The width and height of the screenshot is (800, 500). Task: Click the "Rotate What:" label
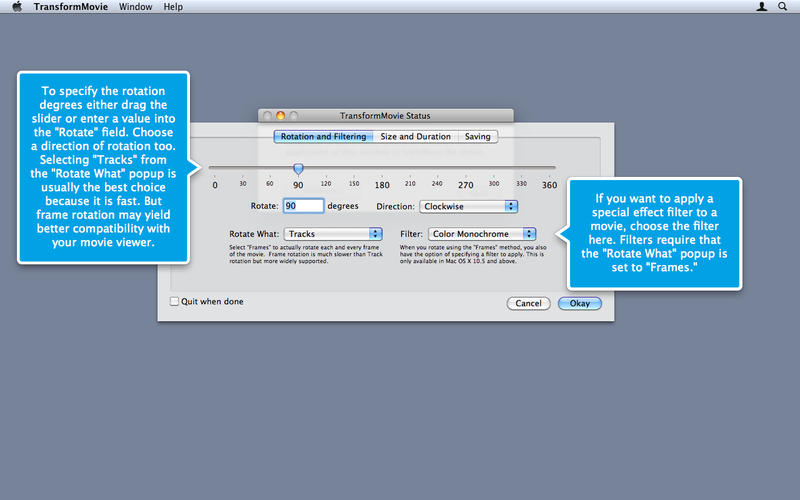(254, 234)
